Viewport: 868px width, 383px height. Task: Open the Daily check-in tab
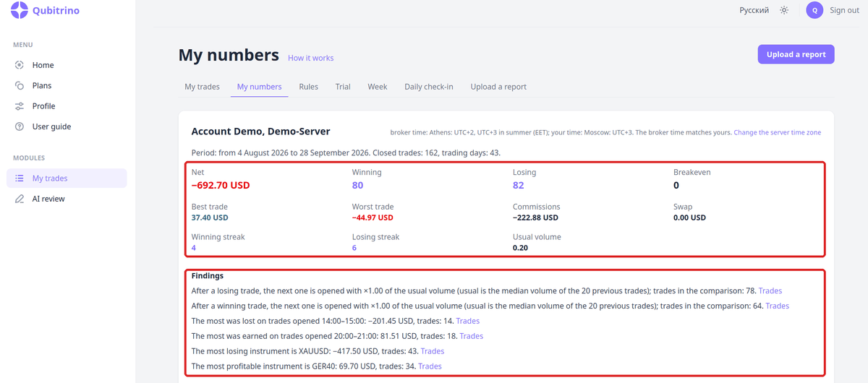tap(429, 87)
